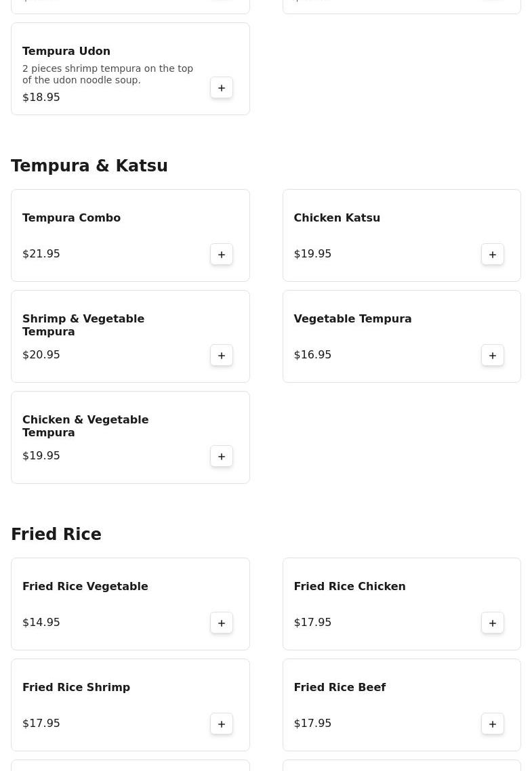The width and height of the screenshot is (532, 771).
Task: Open the Fried Rice Beef item title
Action: pyautogui.click(x=340, y=688)
